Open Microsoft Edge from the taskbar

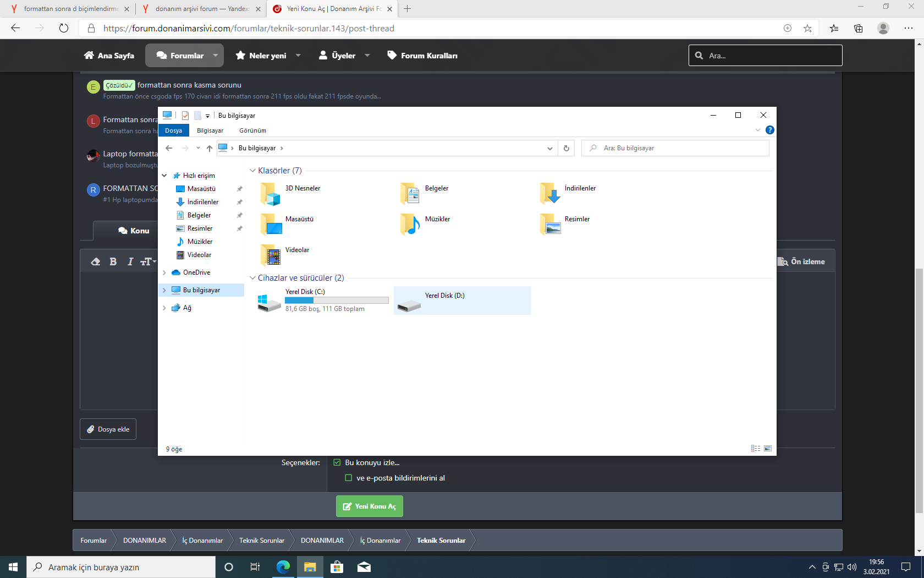tap(283, 567)
